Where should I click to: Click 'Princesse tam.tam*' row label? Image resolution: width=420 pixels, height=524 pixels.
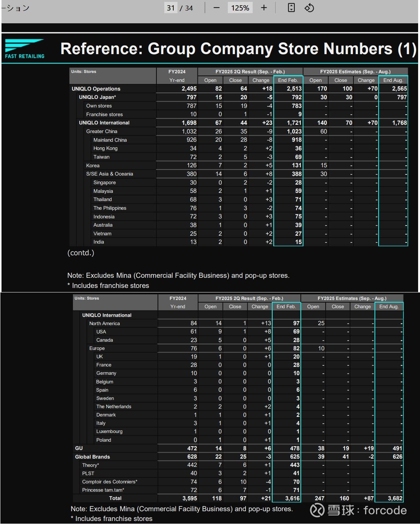click(103, 490)
